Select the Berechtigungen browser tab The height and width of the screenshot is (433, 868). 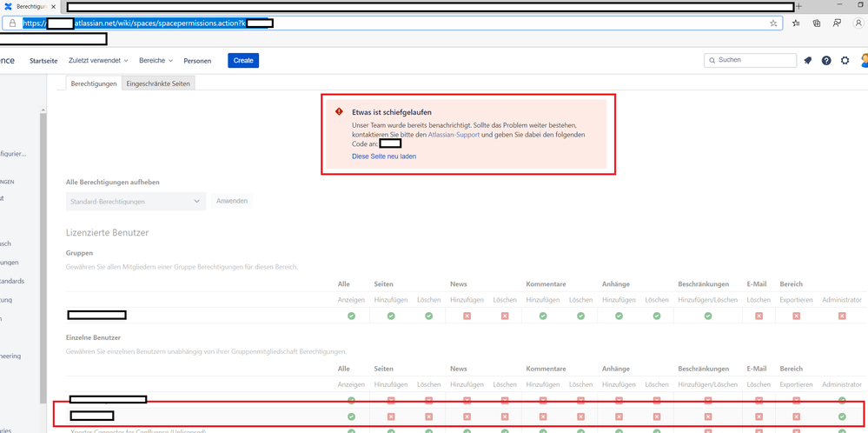(30, 6)
